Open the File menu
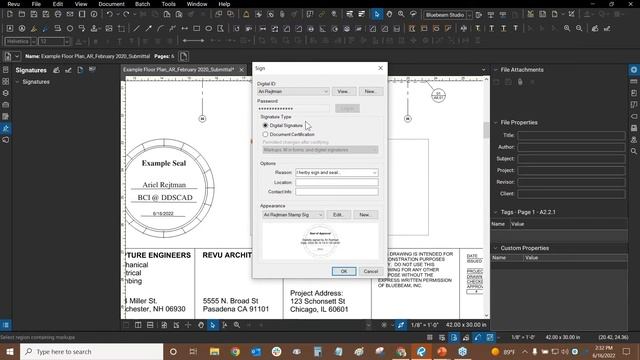Image resolution: width=640 pixels, height=360 pixels. (36, 4)
